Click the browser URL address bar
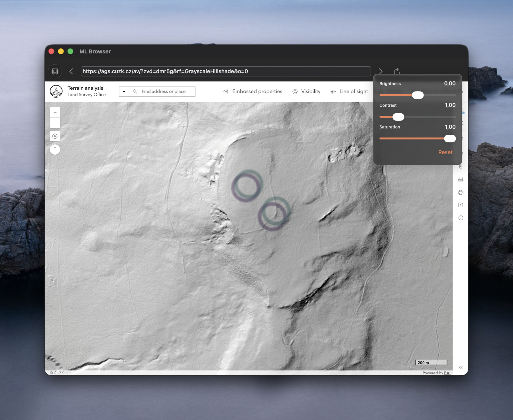 click(x=226, y=71)
